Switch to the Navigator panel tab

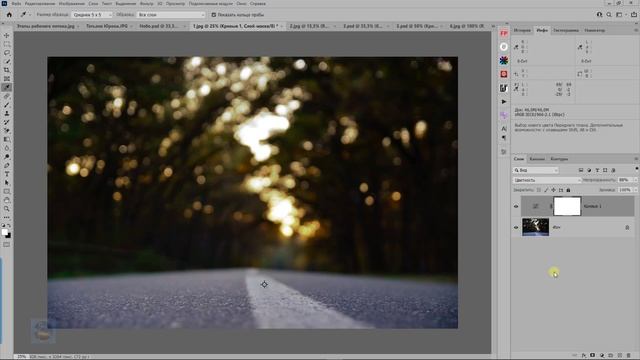pyautogui.click(x=594, y=30)
